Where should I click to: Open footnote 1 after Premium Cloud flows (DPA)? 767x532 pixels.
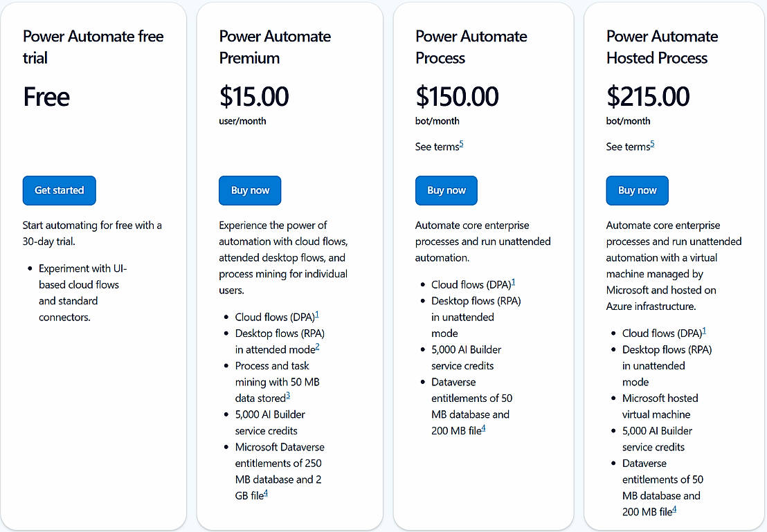coord(317,315)
